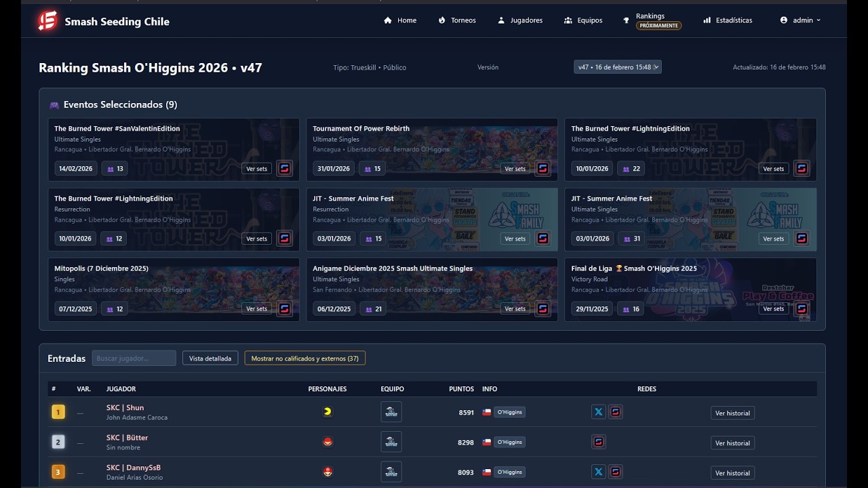Click attendee count 31 on JIT Ultimate Singles card

(x=631, y=239)
